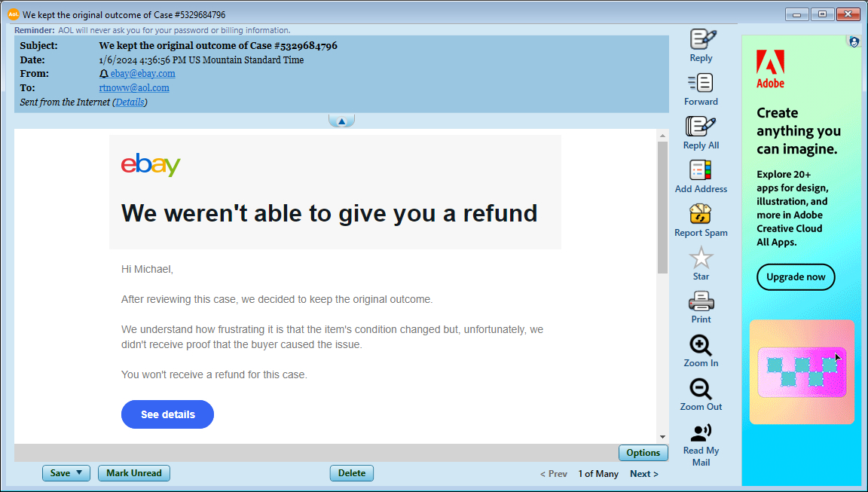Click Upgrade now in Adobe ad
Image resolution: width=868 pixels, height=492 pixels.
click(x=796, y=277)
